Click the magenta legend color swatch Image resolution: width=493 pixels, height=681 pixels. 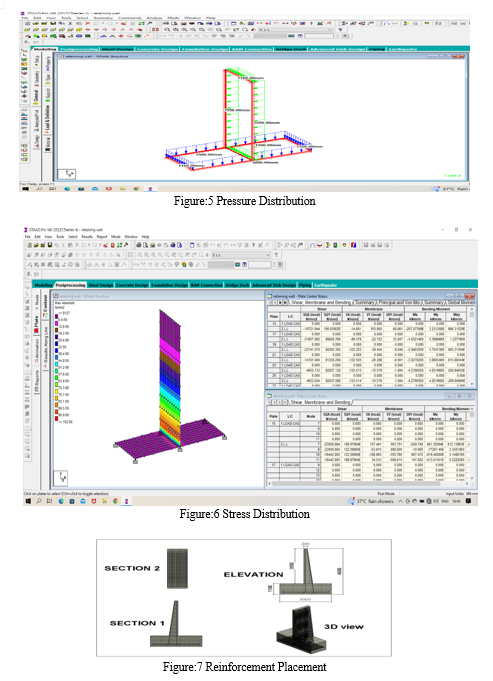coord(56,323)
